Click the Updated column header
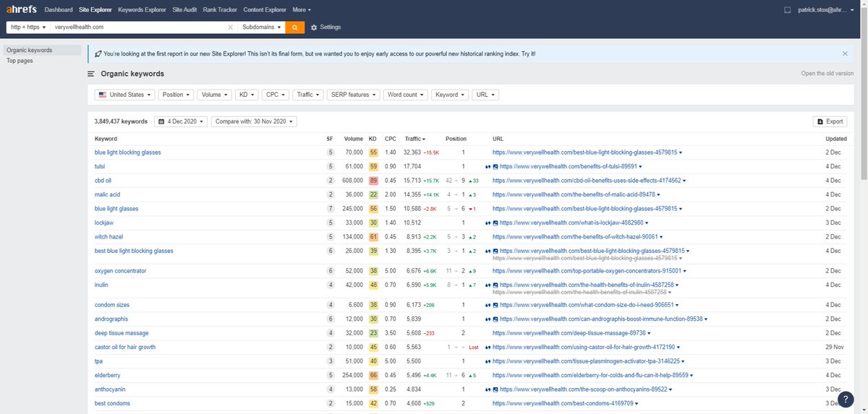The height and width of the screenshot is (414, 868). tap(836, 139)
